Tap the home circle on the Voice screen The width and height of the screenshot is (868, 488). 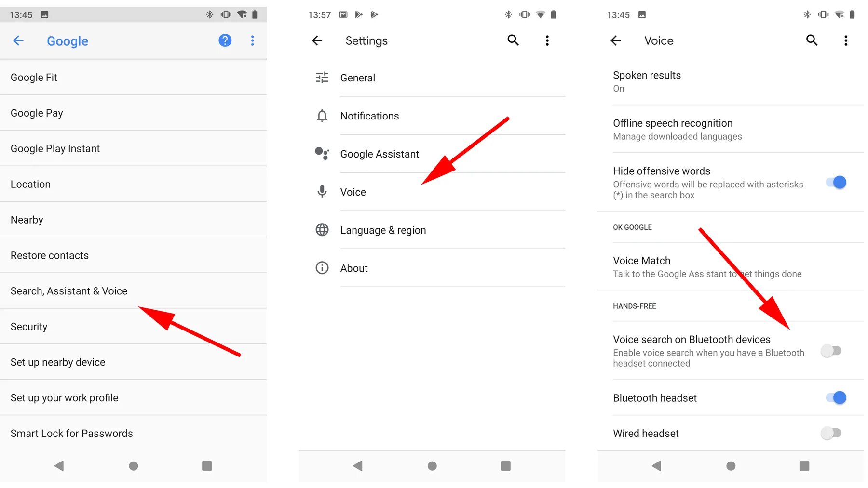[x=731, y=466]
